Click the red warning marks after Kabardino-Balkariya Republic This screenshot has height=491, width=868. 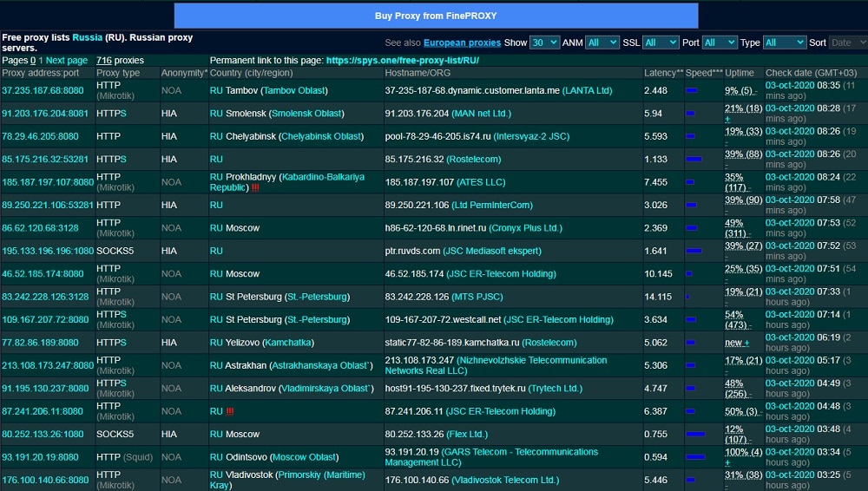click(255, 187)
